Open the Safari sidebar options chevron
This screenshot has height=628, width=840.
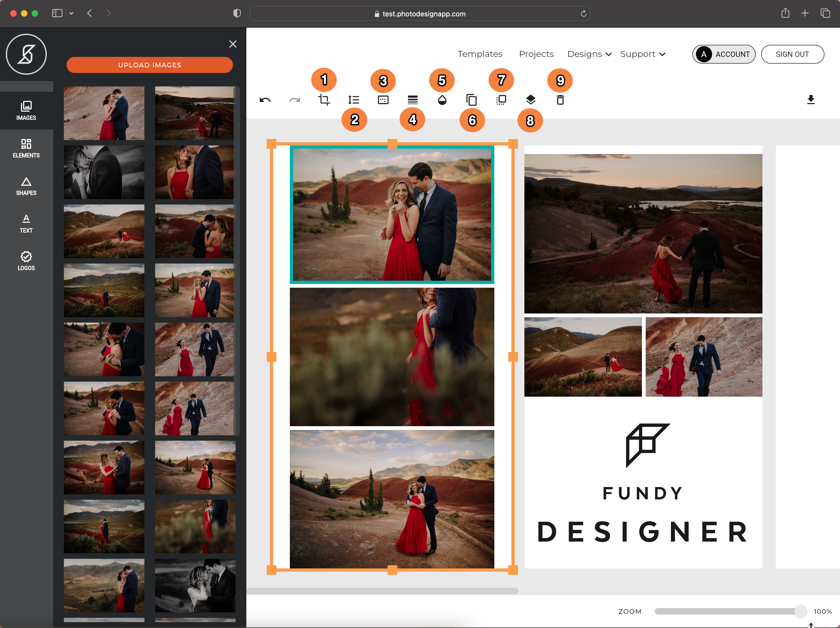pos(71,13)
